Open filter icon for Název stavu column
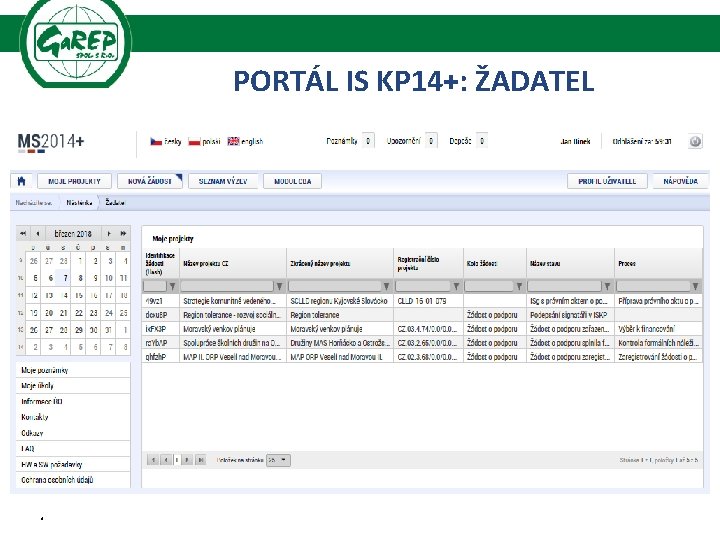Viewport: 720px width, 540px height. 608,286
